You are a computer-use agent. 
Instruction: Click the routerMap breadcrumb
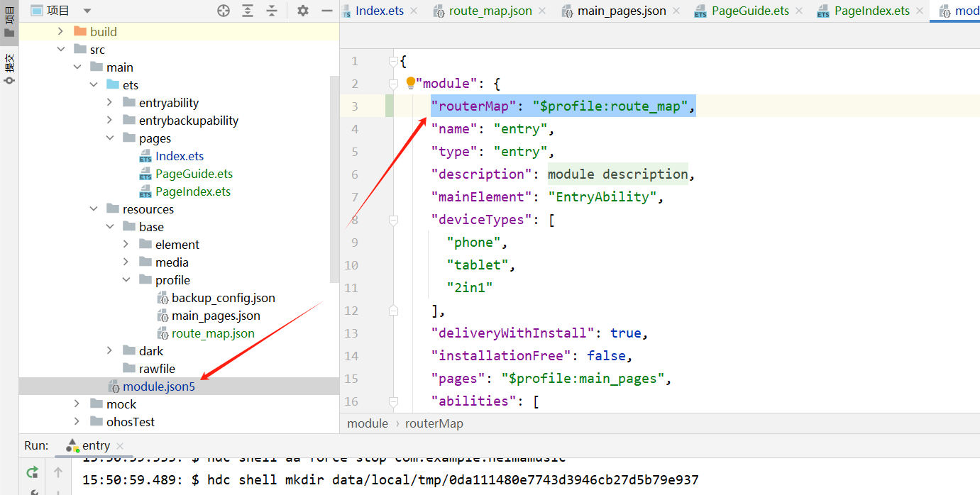coord(434,423)
